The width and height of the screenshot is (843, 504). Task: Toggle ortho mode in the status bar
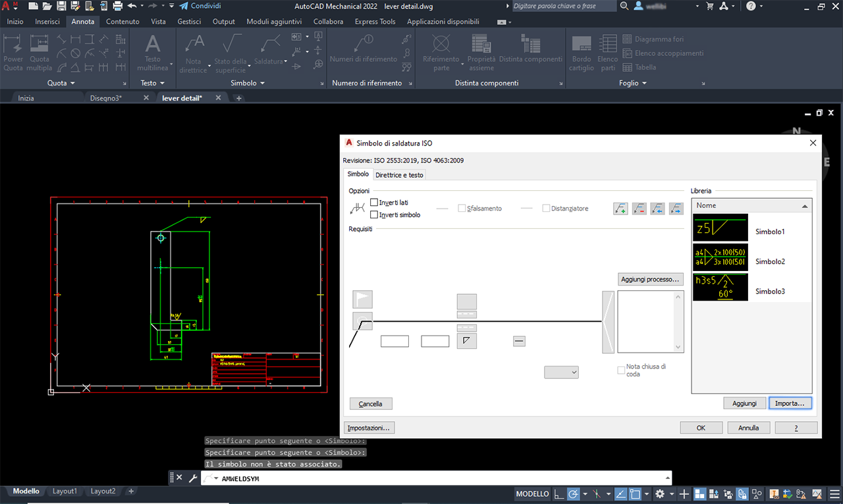558,493
